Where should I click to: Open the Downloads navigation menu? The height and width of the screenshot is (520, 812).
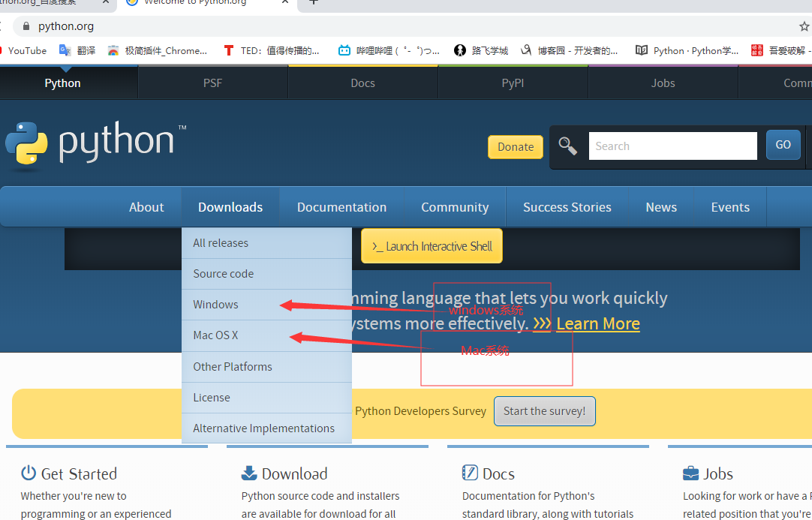230,207
